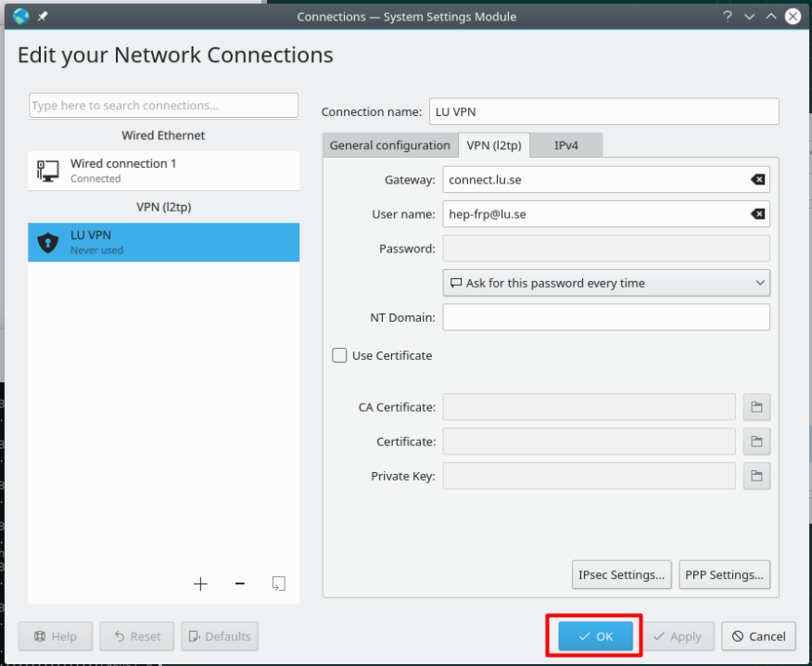Screen dimensions: 812x666
Task: Click the globe icon in title bar
Action: 20,17
